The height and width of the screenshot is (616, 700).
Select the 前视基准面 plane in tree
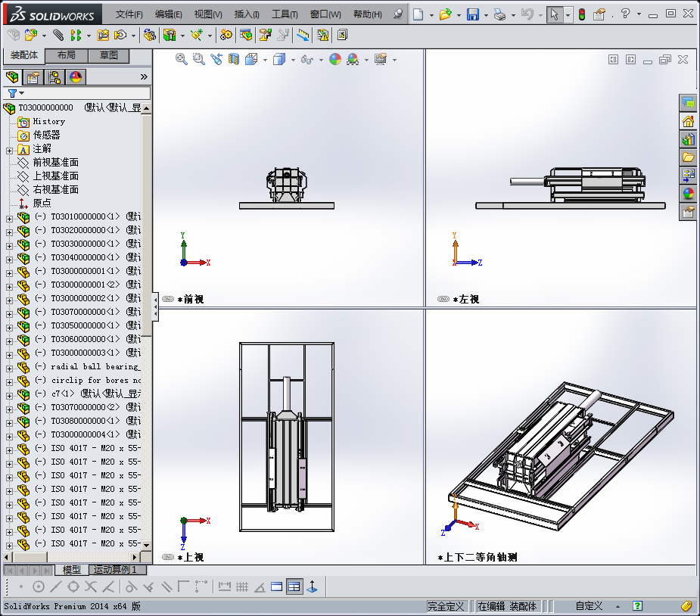tap(56, 163)
